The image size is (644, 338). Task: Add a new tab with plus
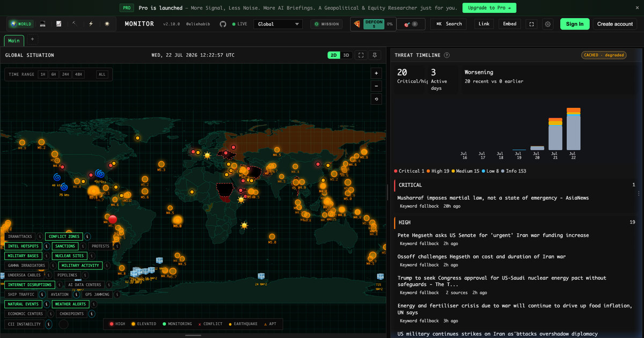[32, 39]
